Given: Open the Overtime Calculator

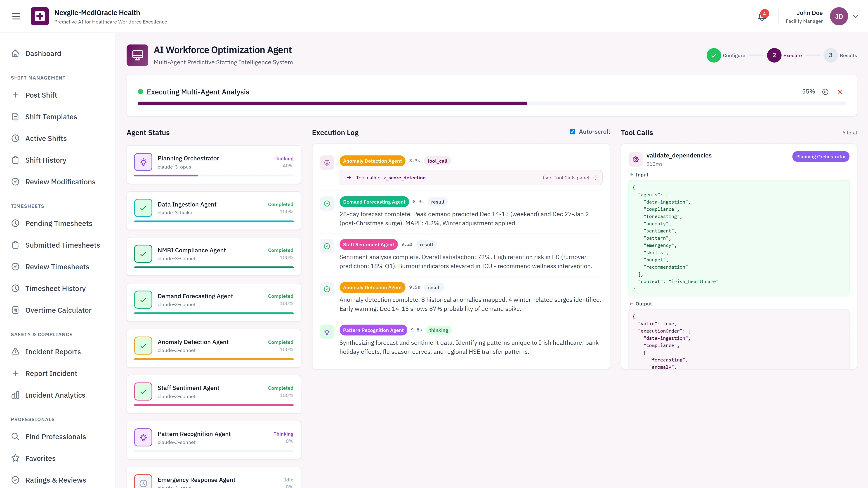Looking at the screenshot, I should pyautogui.click(x=58, y=310).
